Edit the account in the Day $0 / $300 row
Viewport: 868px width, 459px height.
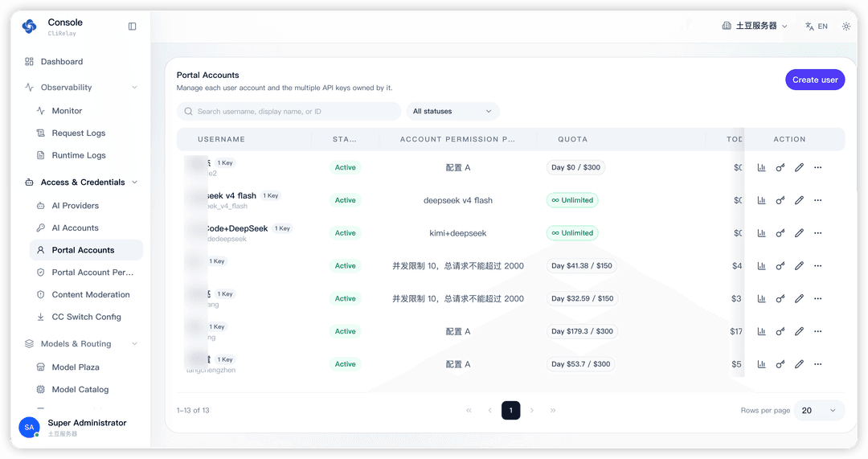tap(799, 167)
